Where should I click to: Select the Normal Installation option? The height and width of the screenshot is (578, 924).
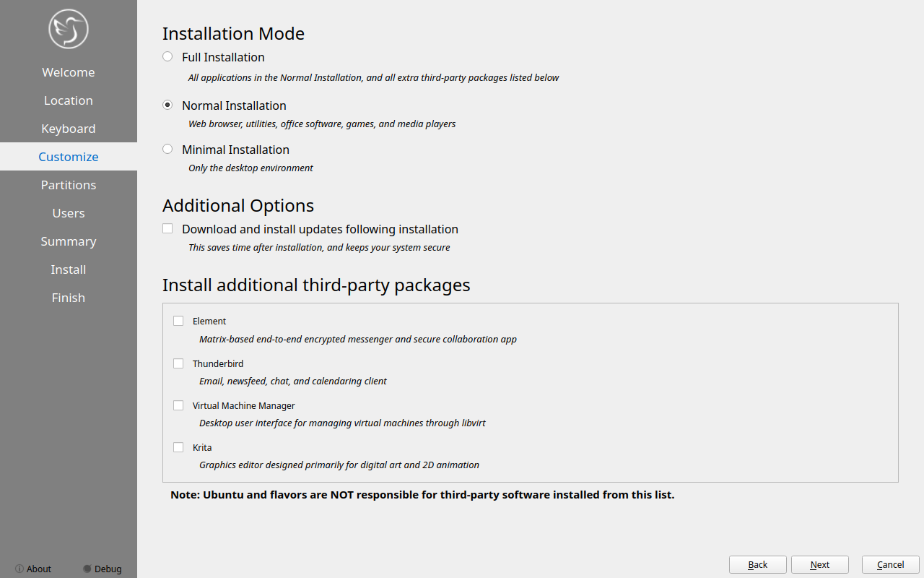(167, 105)
